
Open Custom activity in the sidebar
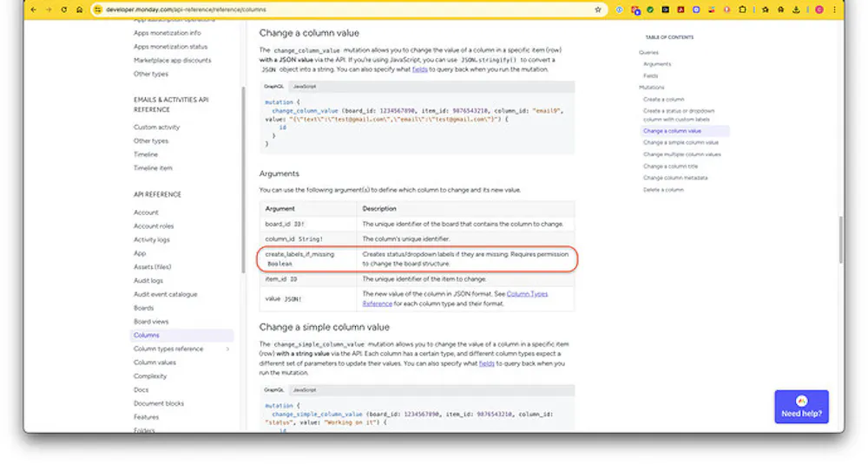(156, 127)
